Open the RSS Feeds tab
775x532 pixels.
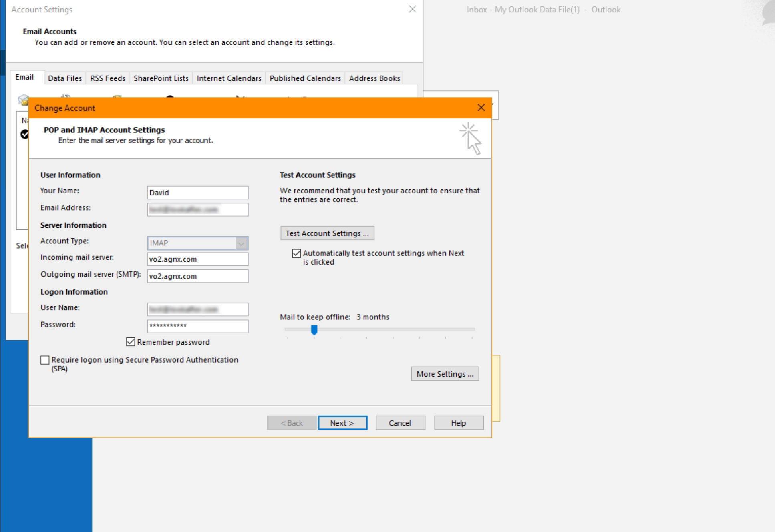[x=107, y=78]
